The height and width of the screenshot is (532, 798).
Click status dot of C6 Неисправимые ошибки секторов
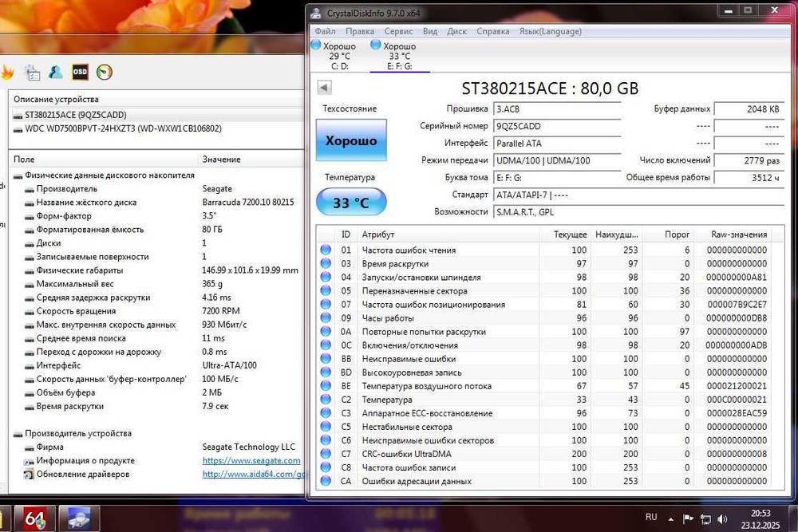click(326, 440)
